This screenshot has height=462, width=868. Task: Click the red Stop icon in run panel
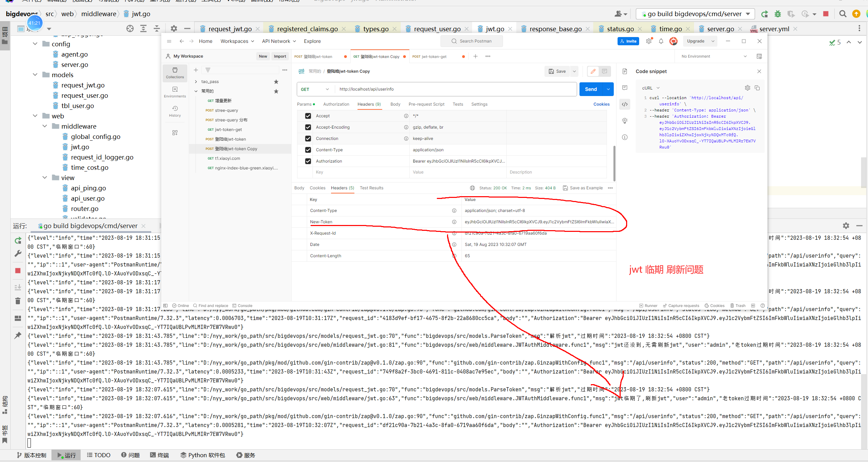coord(18,271)
